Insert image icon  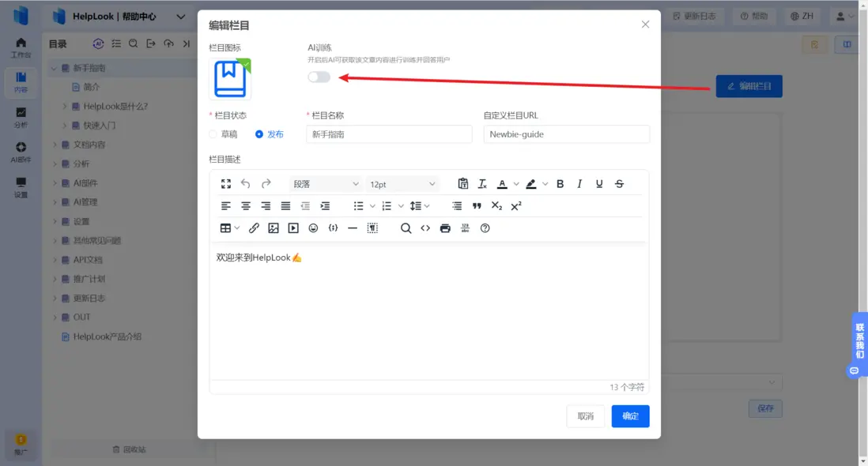click(x=274, y=228)
